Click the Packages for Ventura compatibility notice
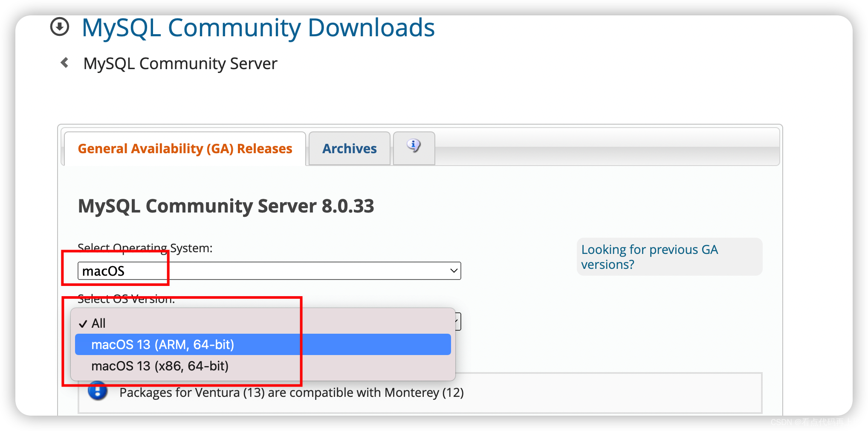This screenshot has height=431, width=868. tap(292, 392)
